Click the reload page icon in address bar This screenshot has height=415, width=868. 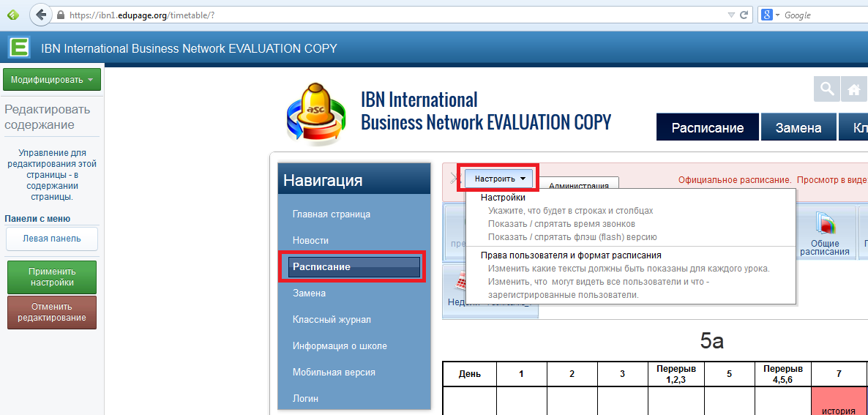[x=744, y=15]
